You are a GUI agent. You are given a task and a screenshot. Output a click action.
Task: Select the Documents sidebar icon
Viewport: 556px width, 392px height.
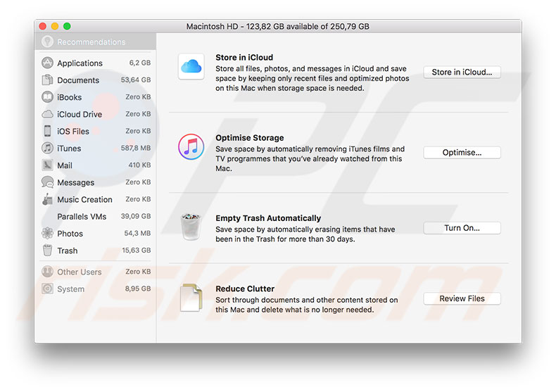coord(47,80)
